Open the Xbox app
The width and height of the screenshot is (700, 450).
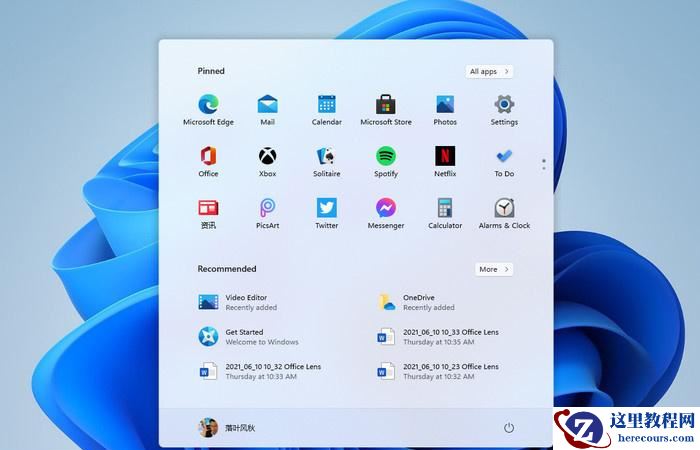[267, 162]
